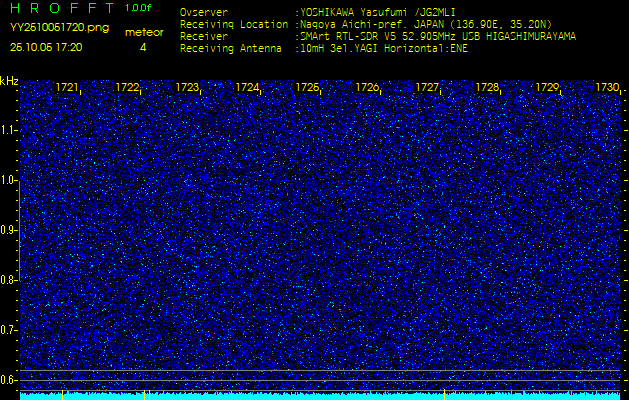Click the 1727 time label
The width and height of the screenshot is (629, 400).
tap(427, 87)
